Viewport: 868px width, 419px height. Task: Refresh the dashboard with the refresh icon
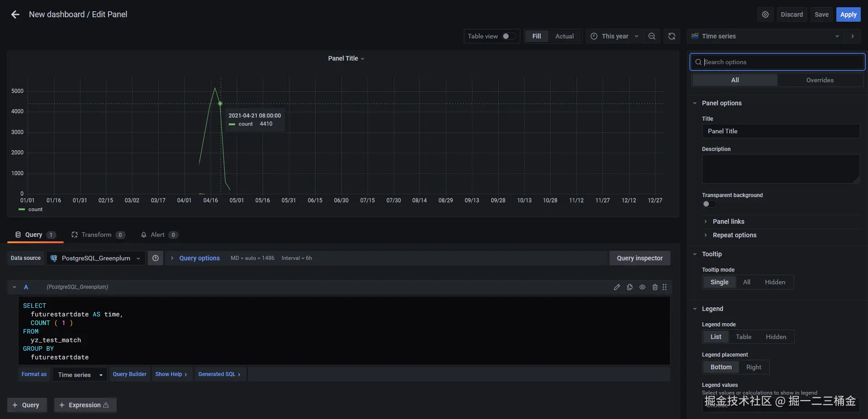[672, 36]
